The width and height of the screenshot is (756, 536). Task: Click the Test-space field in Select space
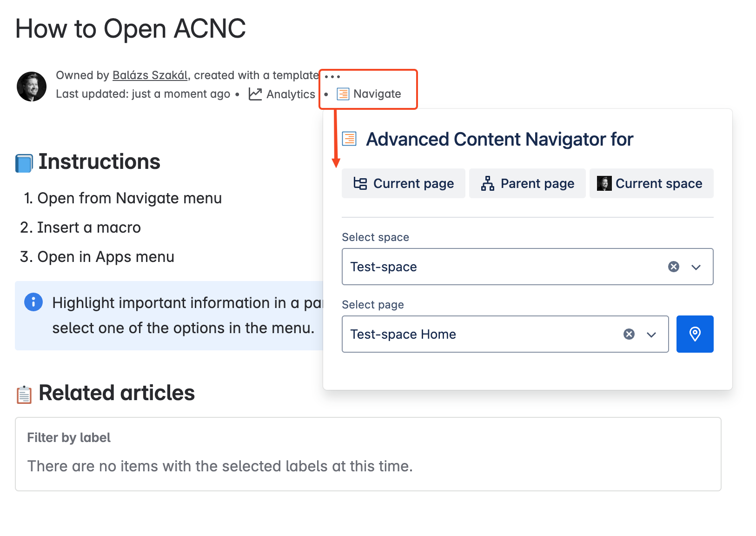pos(527,267)
